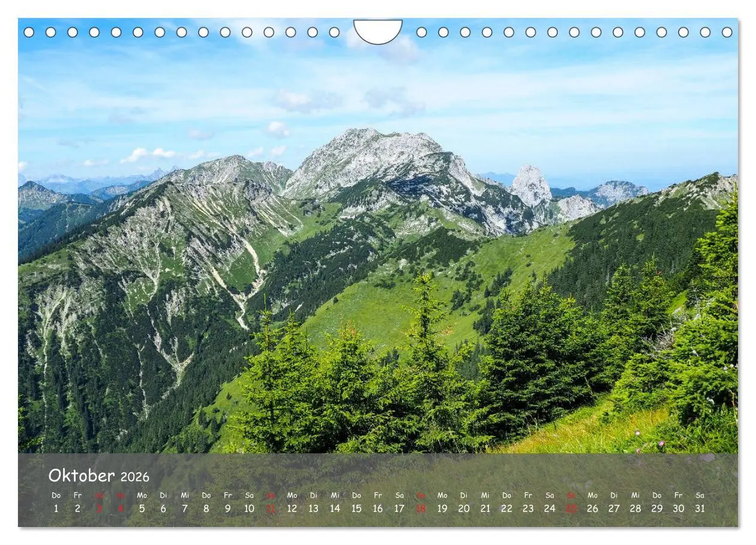Select the red Saturday date 3

tap(99, 508)
